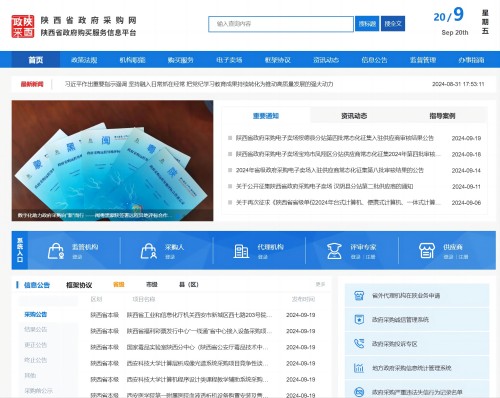Select 终止公告 in the announcement sidebar

(35, 360)
